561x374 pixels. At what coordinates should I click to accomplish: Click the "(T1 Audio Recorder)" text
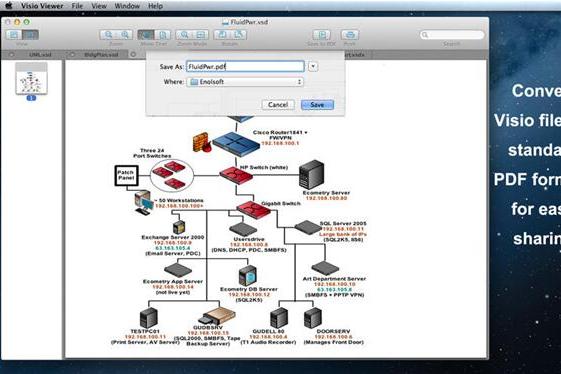coord(268,343)
